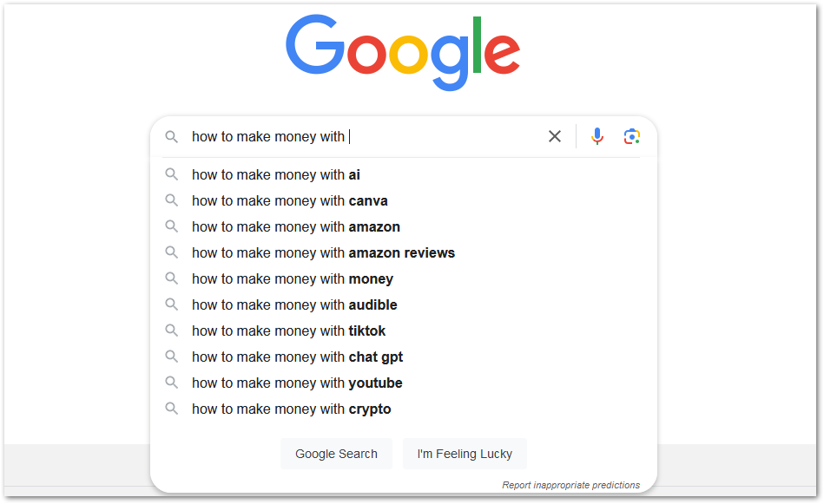Image resolution: width=824 pixels, height=504 pixels.
Task: Click the magnifier icon in search box
Action: (x=172, y=136)
